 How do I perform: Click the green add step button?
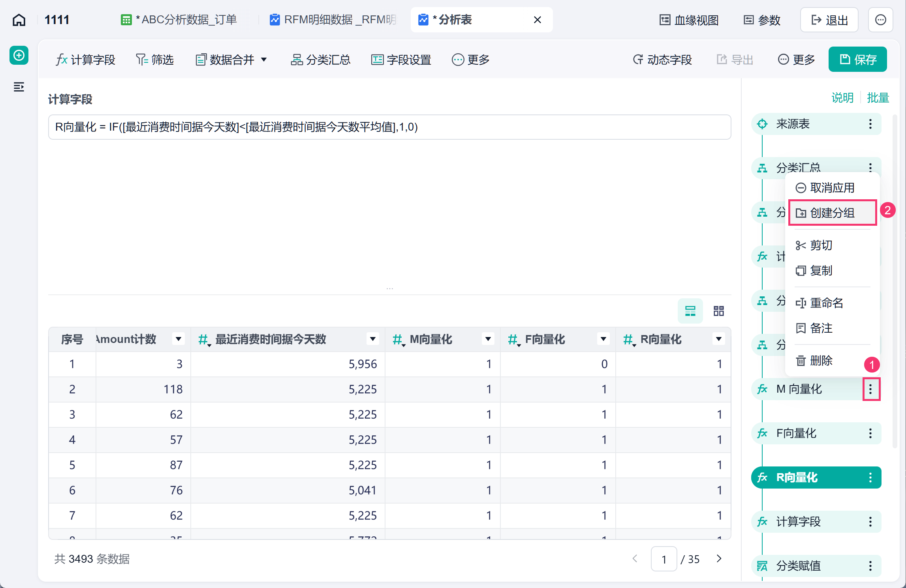19,55
